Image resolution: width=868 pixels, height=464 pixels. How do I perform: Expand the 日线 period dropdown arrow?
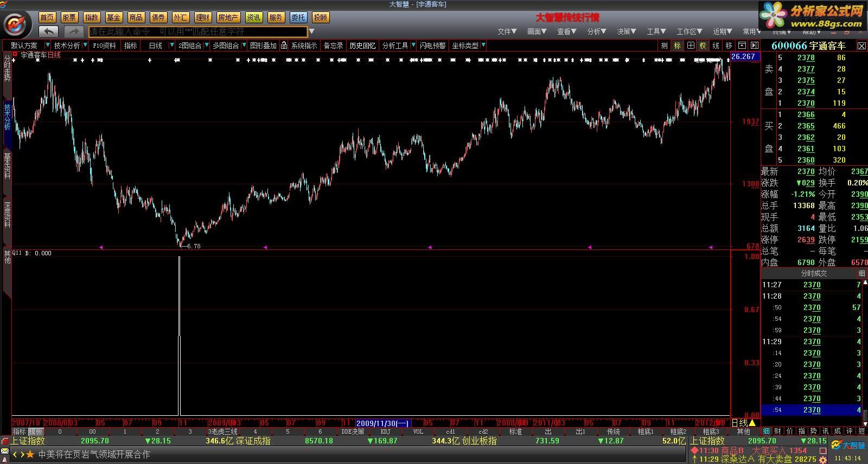(x=172, y=46)
